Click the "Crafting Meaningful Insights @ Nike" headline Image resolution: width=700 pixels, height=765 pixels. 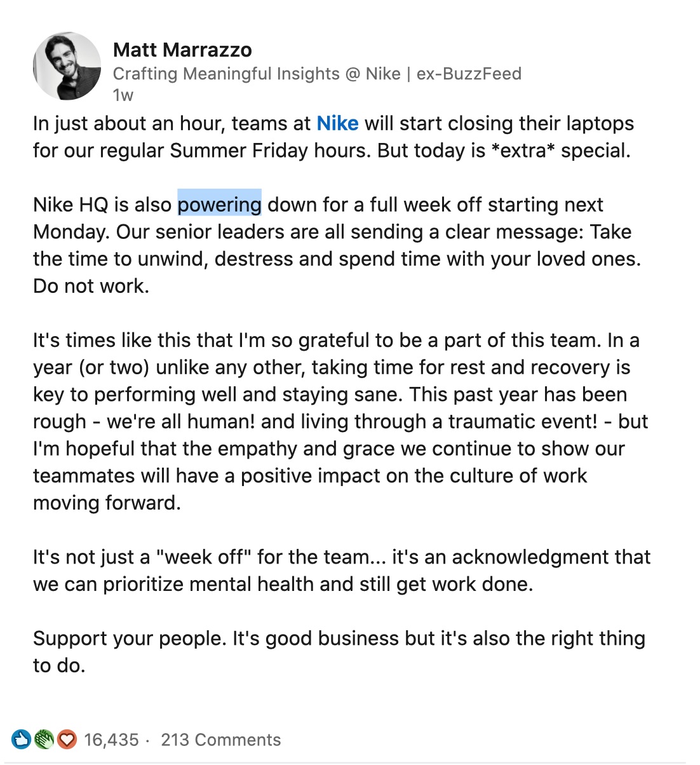(x=257, y=74)
